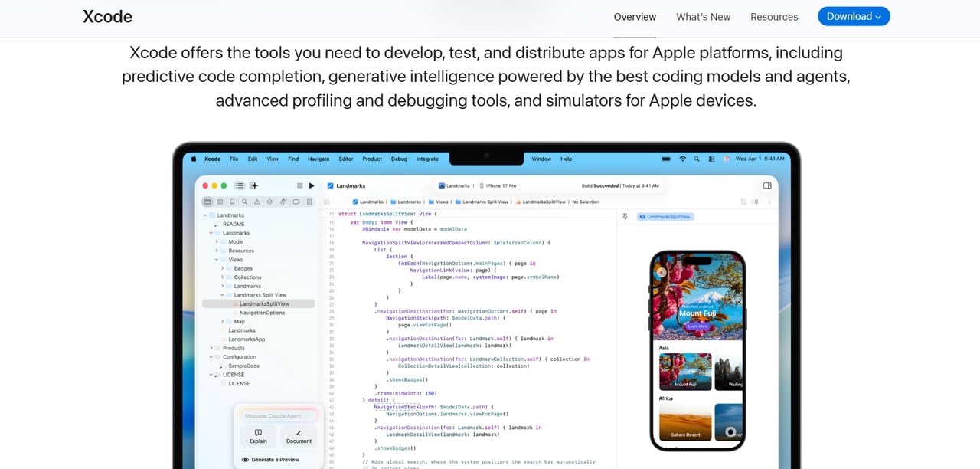Go to the What's New tab

704,17
